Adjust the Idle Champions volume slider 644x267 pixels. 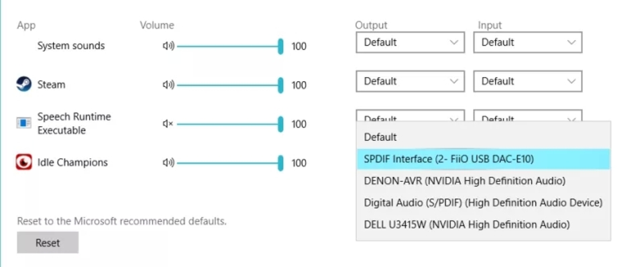point(230,163)
